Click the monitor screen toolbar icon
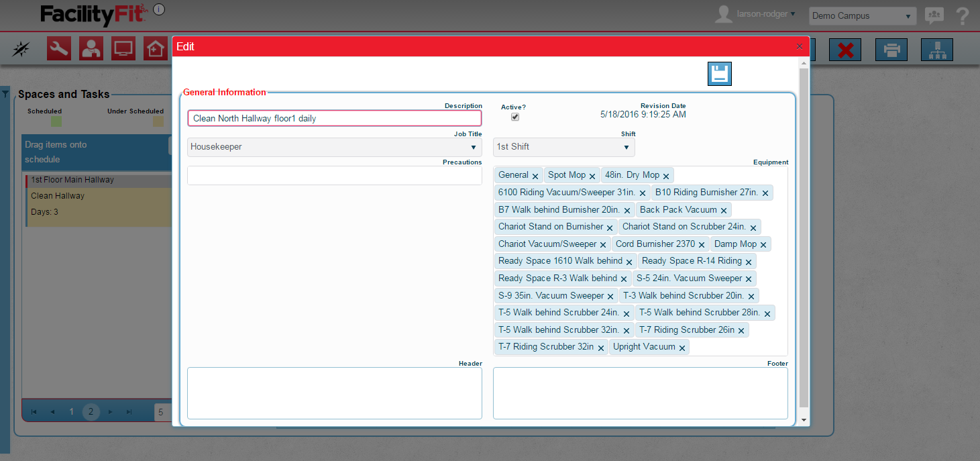This screenshot has width=980, height=461. pyautogui.click(x=123, y=49)
